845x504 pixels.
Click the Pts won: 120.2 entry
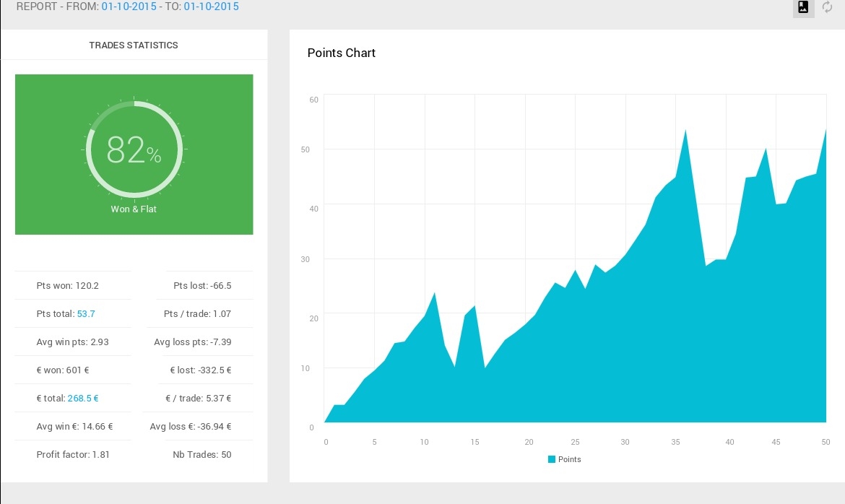(x=67, y=286)
